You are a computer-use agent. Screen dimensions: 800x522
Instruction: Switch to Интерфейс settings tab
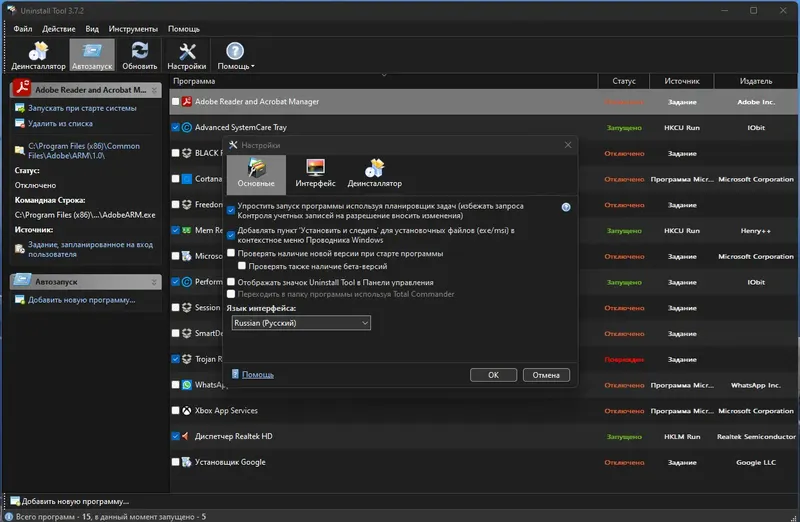(x=315, y=175)
